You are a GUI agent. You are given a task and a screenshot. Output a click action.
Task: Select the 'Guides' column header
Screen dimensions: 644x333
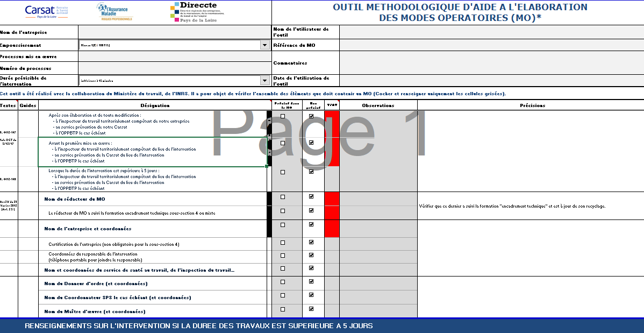click(x=28, y=105)
